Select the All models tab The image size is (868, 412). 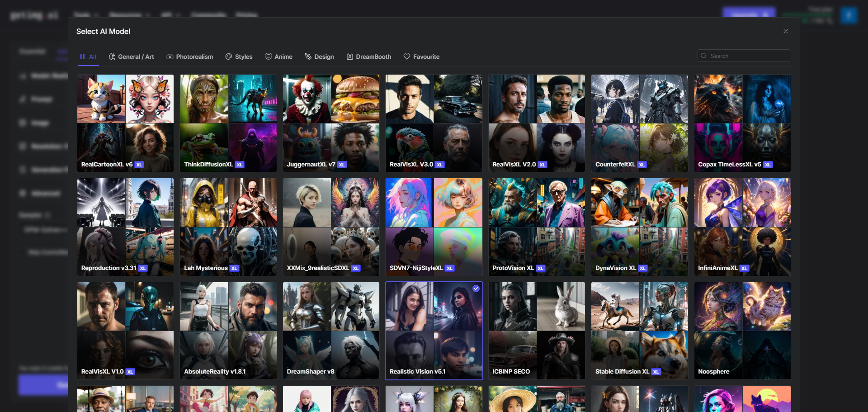pyautogui.click(x=88, y=57)
